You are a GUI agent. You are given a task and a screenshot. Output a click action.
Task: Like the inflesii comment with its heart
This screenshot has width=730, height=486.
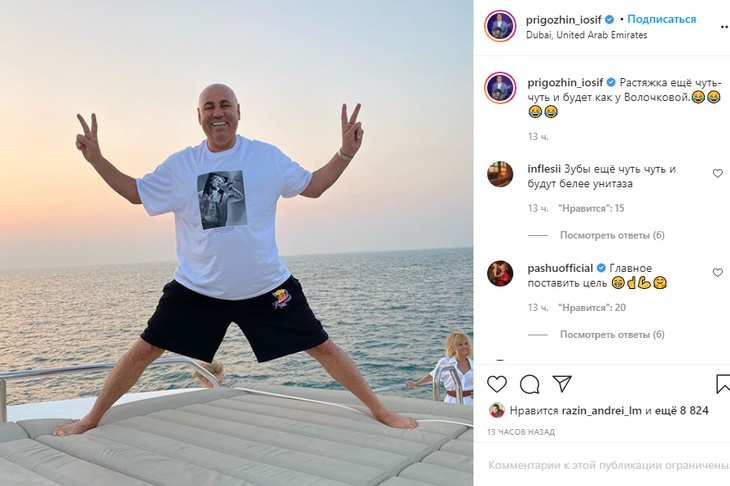[x=717, y=173]
